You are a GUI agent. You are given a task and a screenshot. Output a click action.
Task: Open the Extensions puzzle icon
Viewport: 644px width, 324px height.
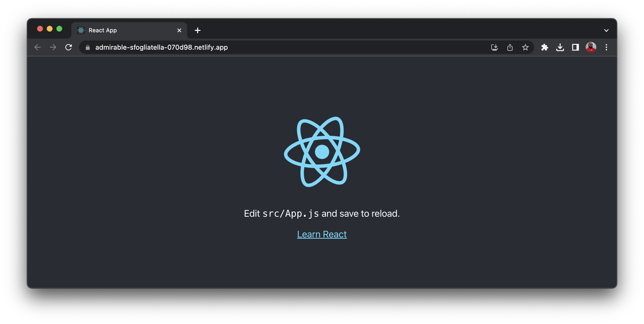click(544, 47)
